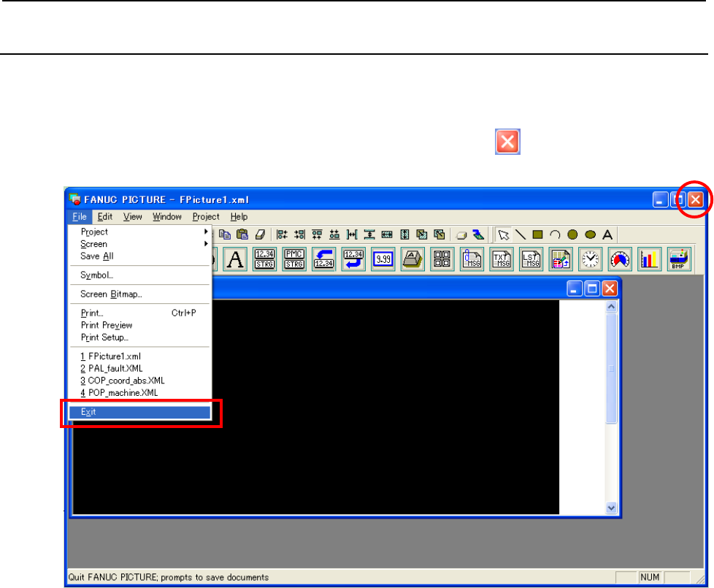Image resolution: width=714 pixels, height=588 pixels.
Task: Click the BMP machine bitmap control icon
Action: (679, 259)
